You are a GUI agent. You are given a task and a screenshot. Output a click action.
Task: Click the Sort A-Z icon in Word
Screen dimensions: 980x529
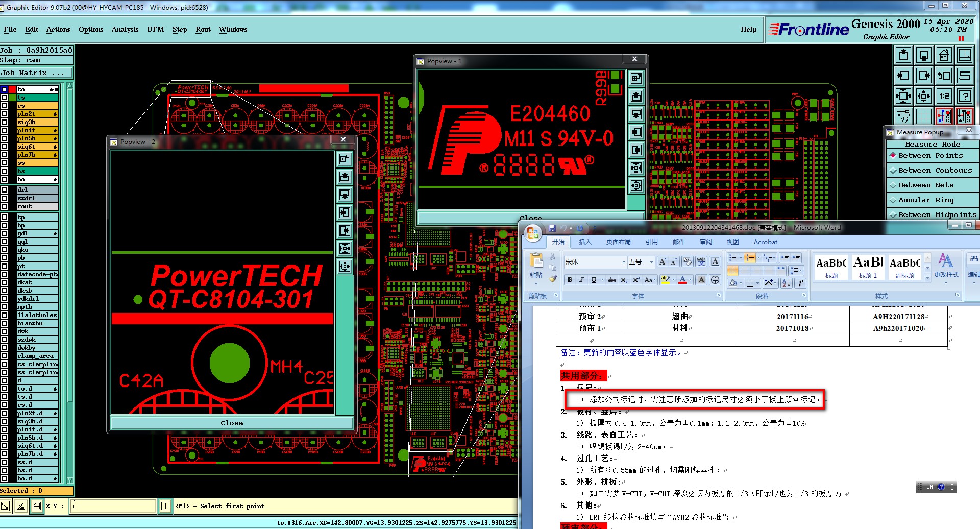click(787, 283)
